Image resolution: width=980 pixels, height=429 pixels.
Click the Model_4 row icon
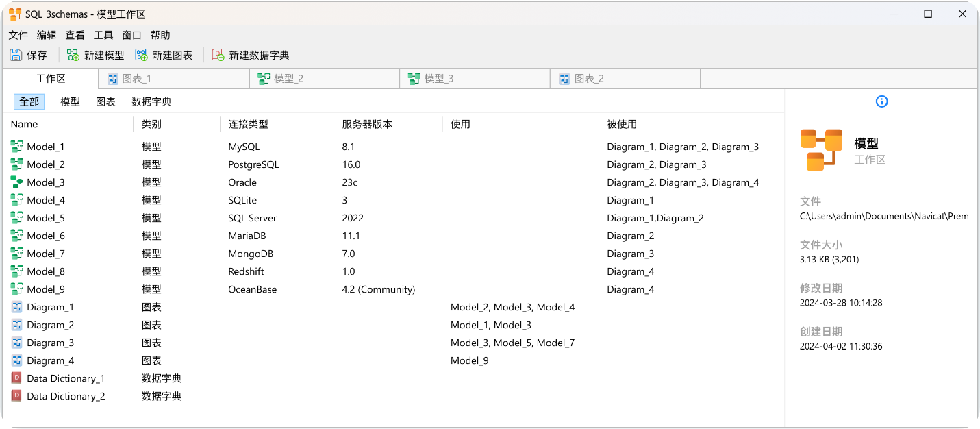[17, 200]
